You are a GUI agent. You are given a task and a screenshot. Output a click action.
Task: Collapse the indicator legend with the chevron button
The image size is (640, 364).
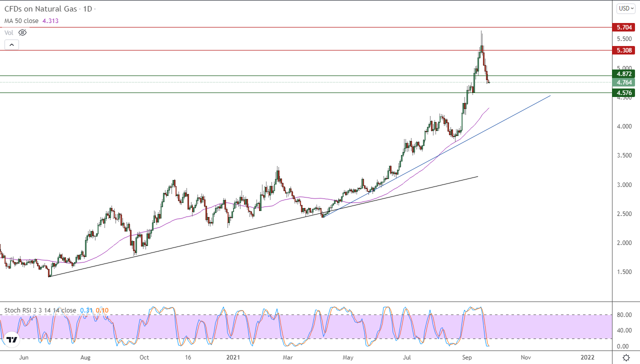tap(12, 44)
